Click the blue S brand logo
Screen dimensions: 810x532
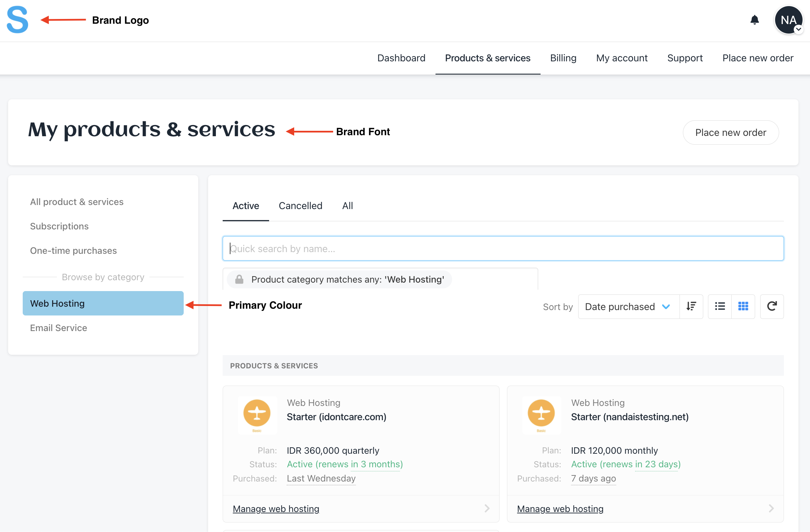point(17,20)
